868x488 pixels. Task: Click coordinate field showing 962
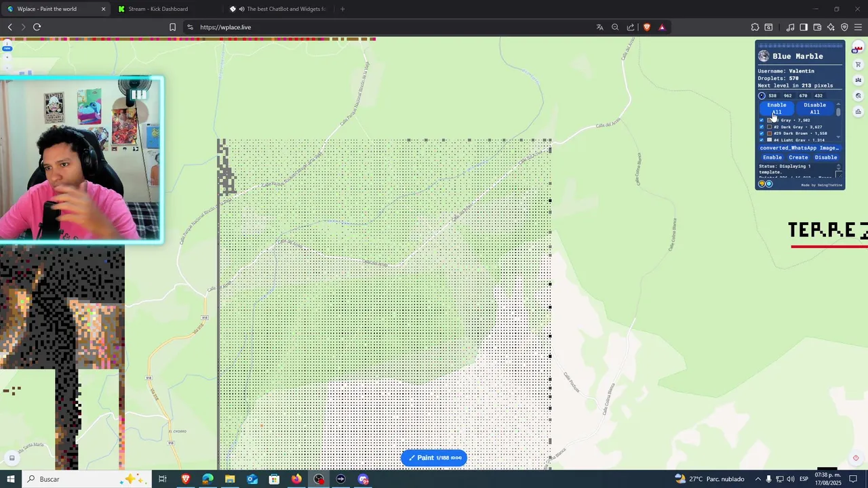[x=788, y=96]
